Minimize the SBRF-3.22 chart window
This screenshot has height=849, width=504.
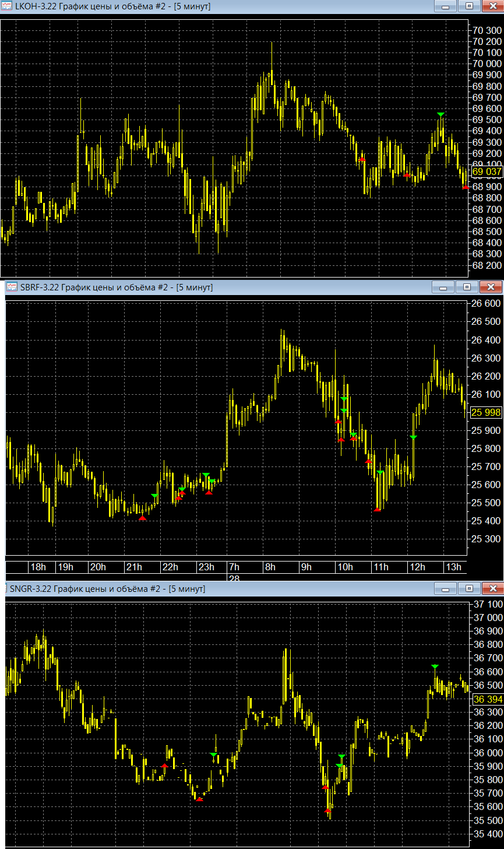(x=443, y=287)
